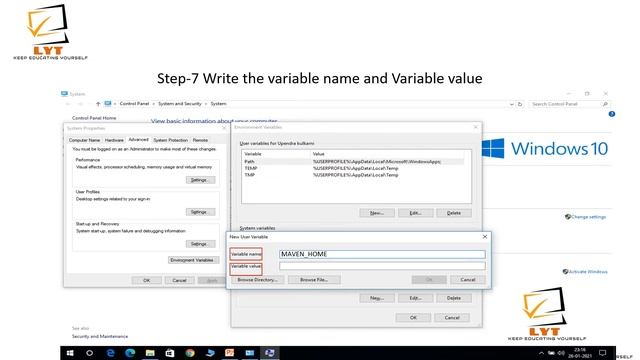The height and width of the screenshot is (360, 640).
Task: Open help in the System window
Action: pyautogui.click(x=611, y=114)
